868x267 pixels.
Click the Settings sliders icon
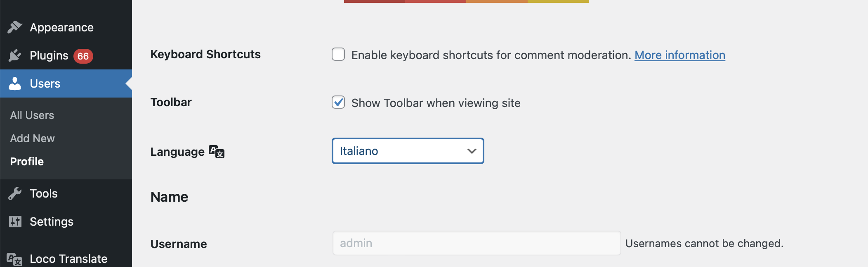pyautogui.click(x=15, y=222)
